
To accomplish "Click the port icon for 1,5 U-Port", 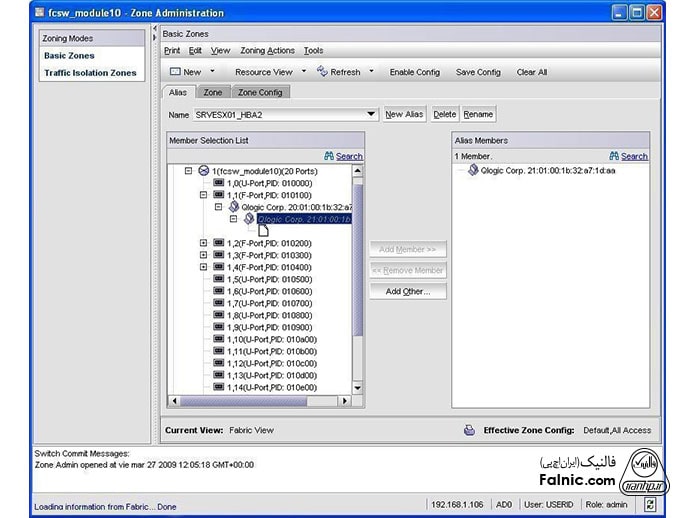I will point(218,279).
